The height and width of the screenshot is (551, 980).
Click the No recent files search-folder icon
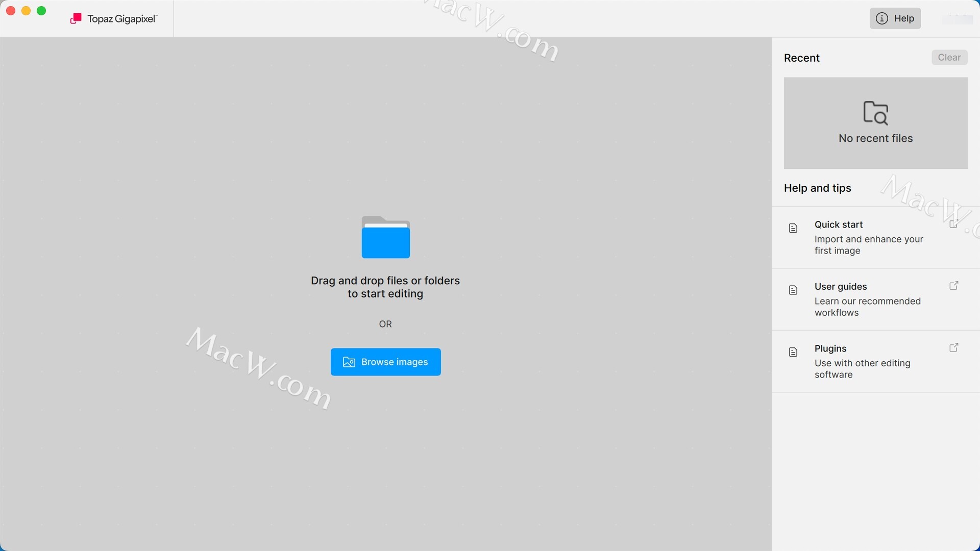click(x=875, y=113)
